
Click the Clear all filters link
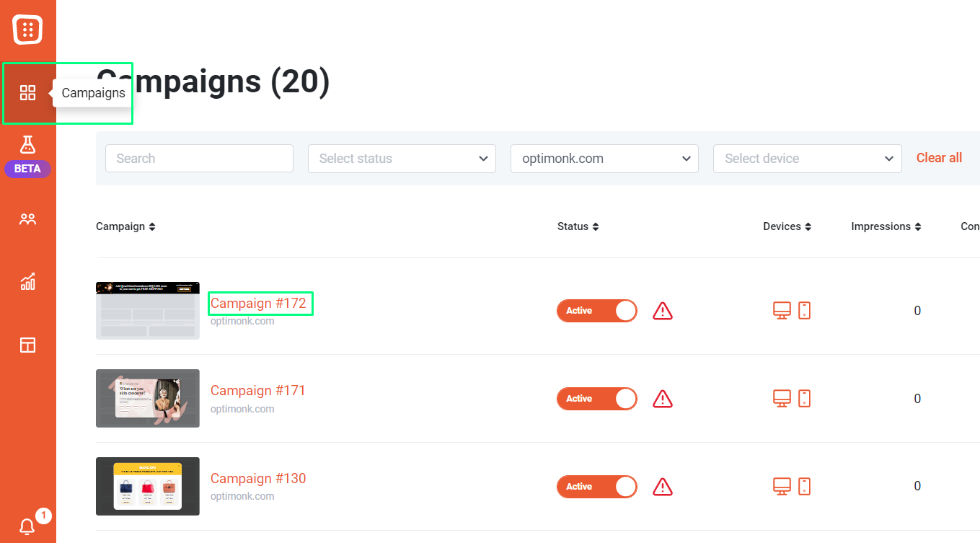tap(939, 158)
